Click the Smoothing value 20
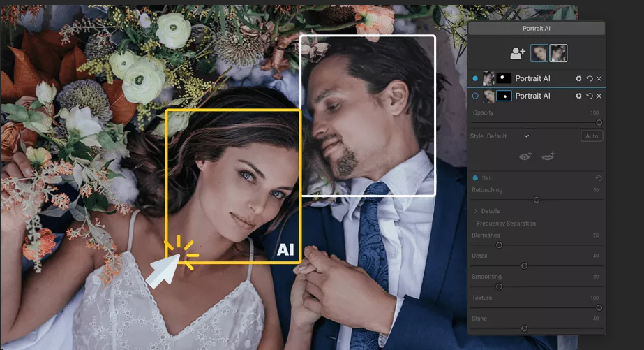Viewport: 644px width, 350px height. point(596,277)
